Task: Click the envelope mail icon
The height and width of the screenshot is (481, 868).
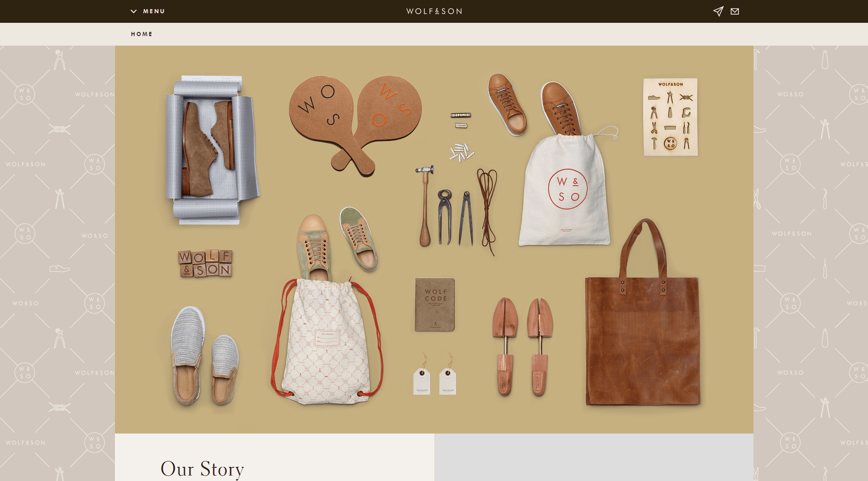Action: click(x=735, y=11)
